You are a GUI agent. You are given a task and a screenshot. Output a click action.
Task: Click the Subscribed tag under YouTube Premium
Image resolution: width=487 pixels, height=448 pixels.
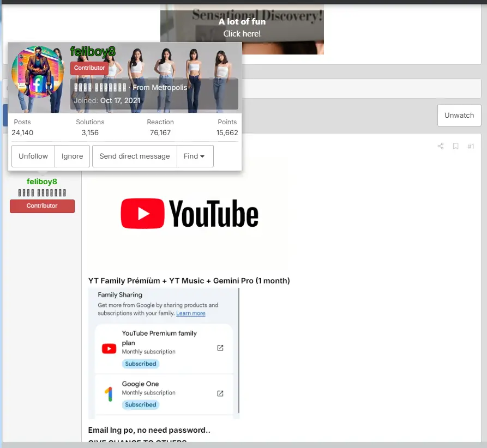(140, 364)
